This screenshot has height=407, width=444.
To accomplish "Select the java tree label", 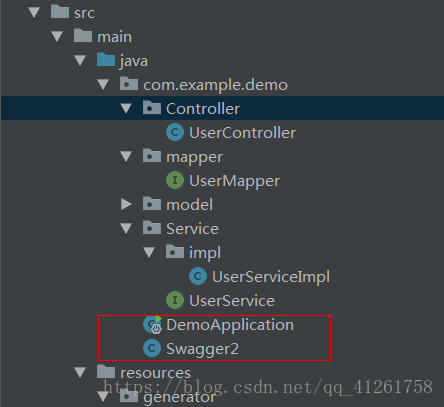I will (133, 61).
